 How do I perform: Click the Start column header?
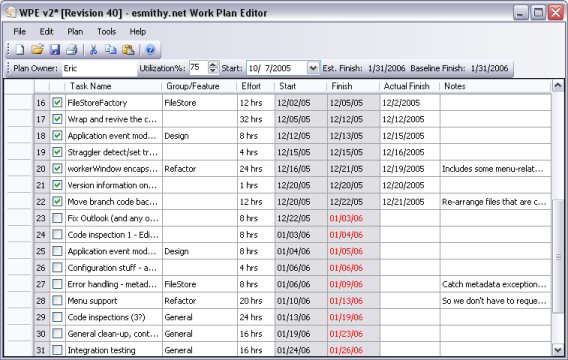point(301,86)
